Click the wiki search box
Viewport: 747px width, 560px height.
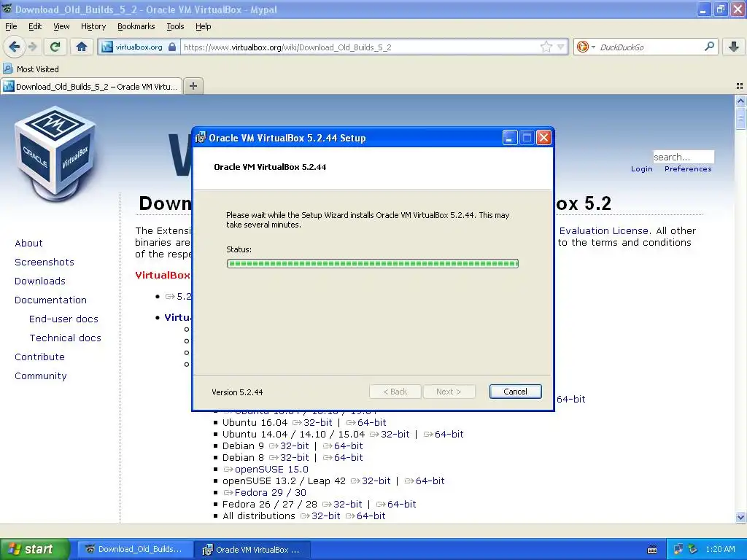pos(683,157)
